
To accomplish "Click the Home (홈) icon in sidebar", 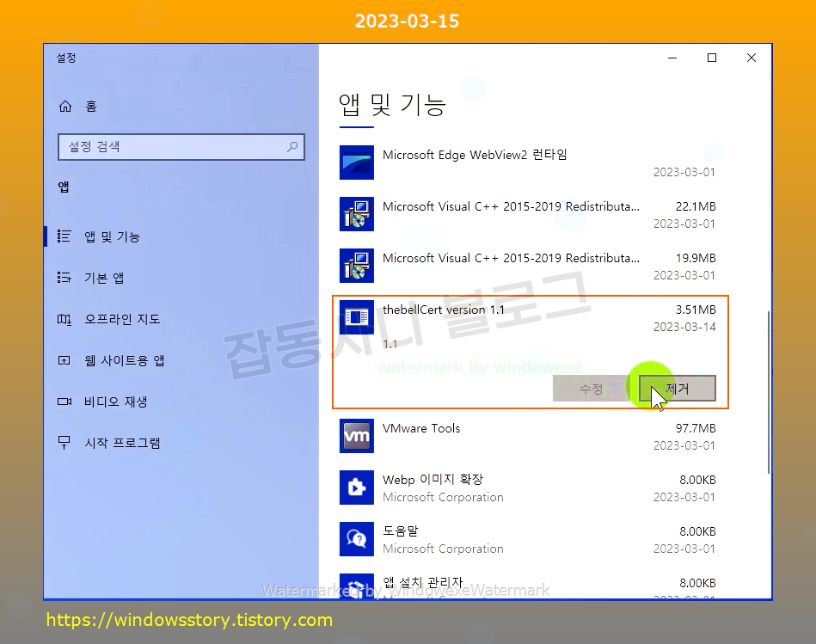I will tap(65, 107).
